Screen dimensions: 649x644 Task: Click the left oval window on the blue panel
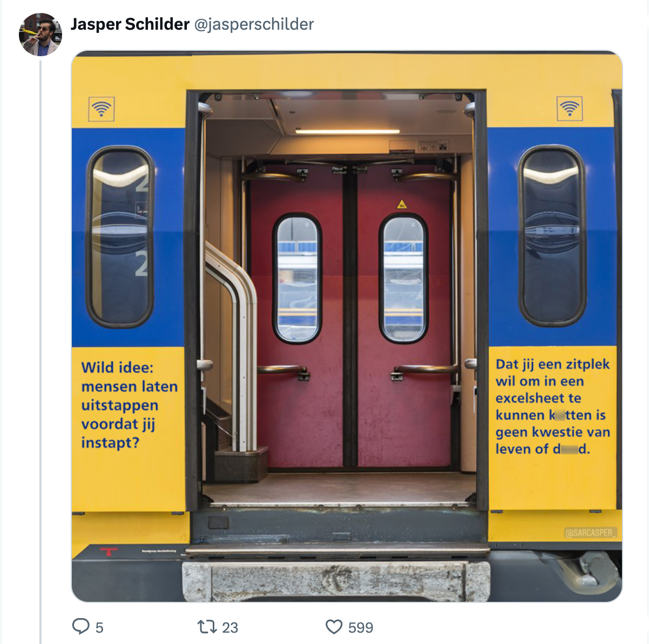coord(120,237)
